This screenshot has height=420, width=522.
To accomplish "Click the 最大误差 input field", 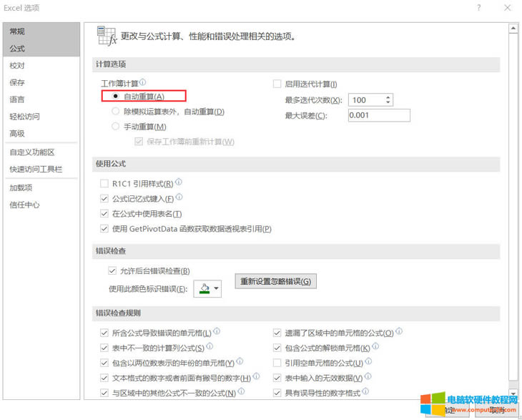I will (378, 115).
